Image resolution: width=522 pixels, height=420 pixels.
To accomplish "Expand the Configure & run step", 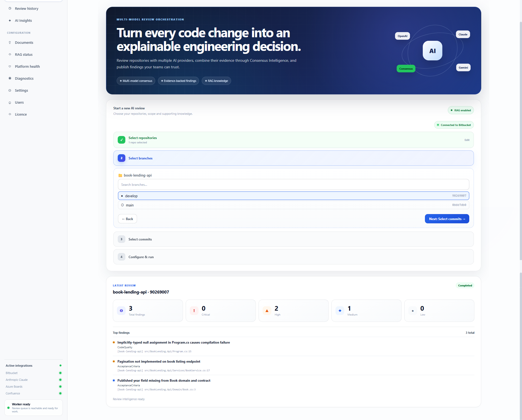I will coord(294,257).
